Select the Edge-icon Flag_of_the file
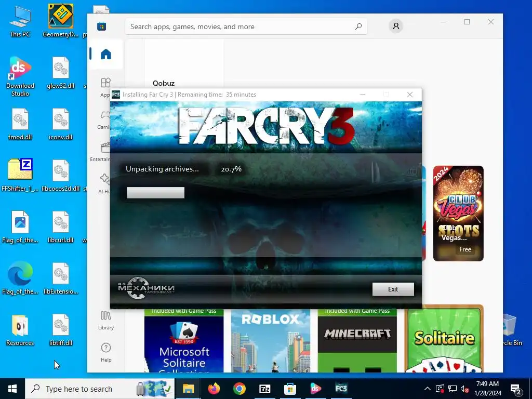The height and width of the screenshot is (399, 532). 20,278
